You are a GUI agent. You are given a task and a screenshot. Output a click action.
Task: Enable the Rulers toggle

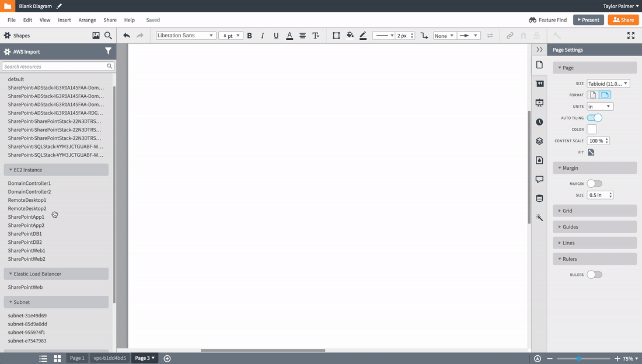click(x=594, y=274)
